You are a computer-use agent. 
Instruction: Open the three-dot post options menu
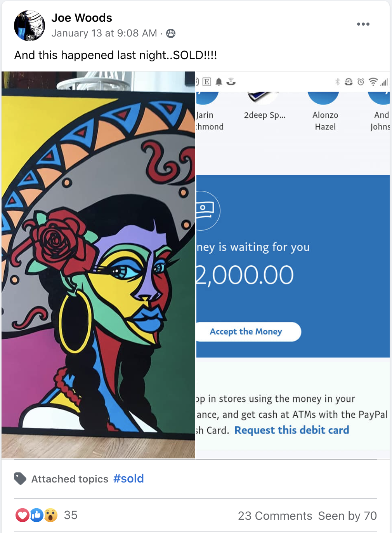click(x=363, y=24)
